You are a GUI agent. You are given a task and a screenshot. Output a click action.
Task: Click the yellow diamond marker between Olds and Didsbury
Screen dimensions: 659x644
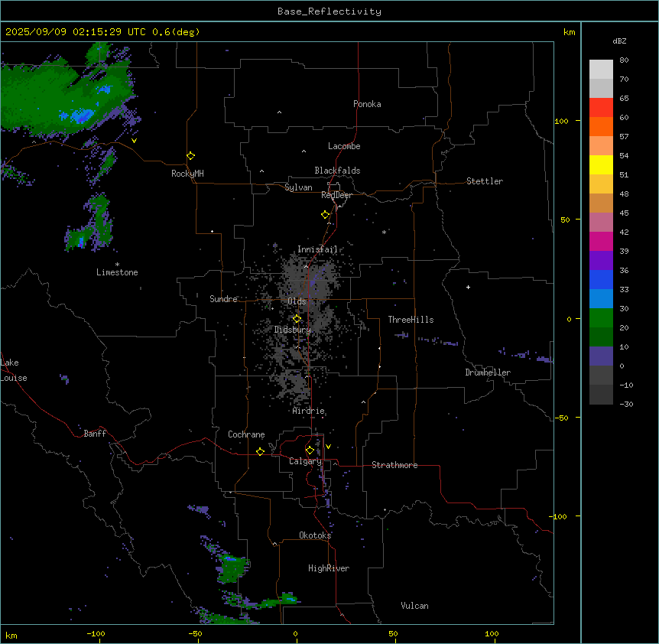[297, 319]
